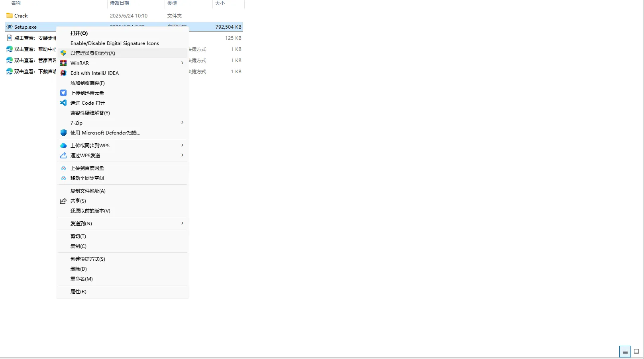Select 共享(S) menu entry

coord(122,201)
